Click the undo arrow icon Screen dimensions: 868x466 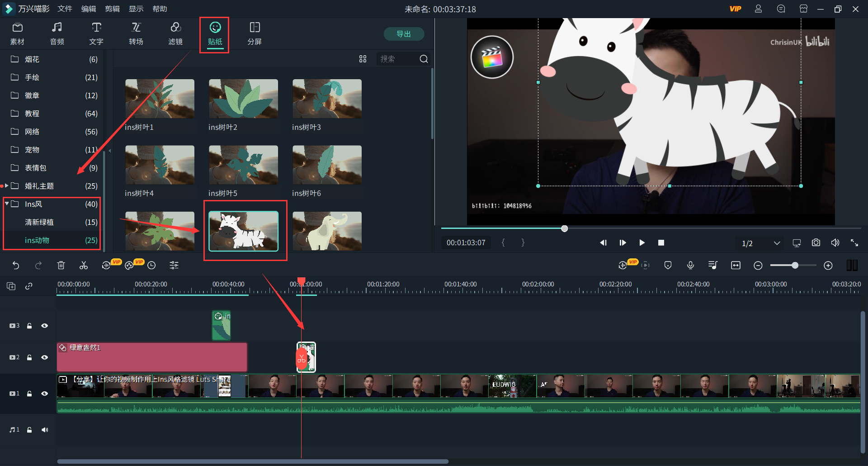point(16,266)
